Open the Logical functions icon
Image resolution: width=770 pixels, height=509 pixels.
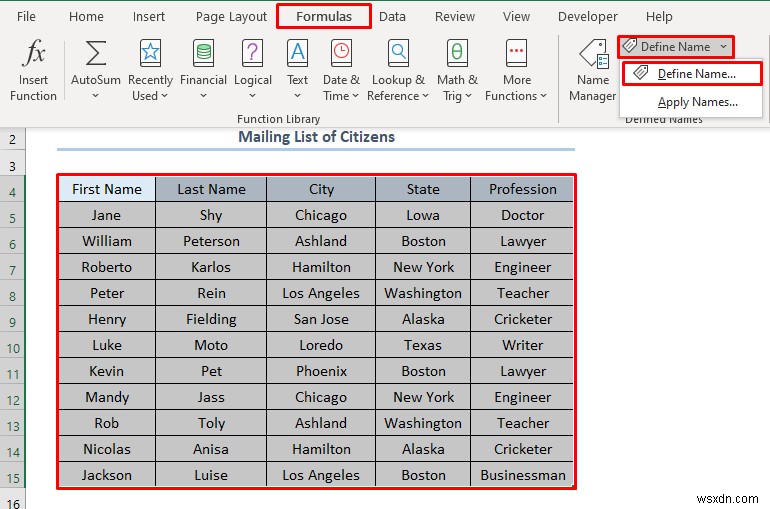click(252, 53)
